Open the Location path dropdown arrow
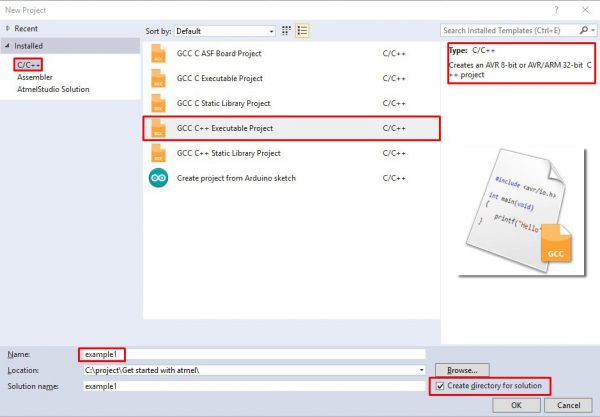This screenshot has width=600, height=417. (421, 370)
